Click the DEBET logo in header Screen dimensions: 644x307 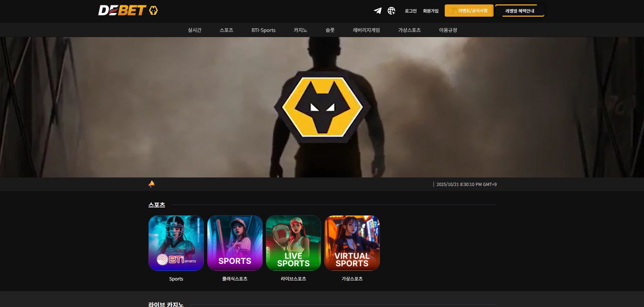coord(128,11)
